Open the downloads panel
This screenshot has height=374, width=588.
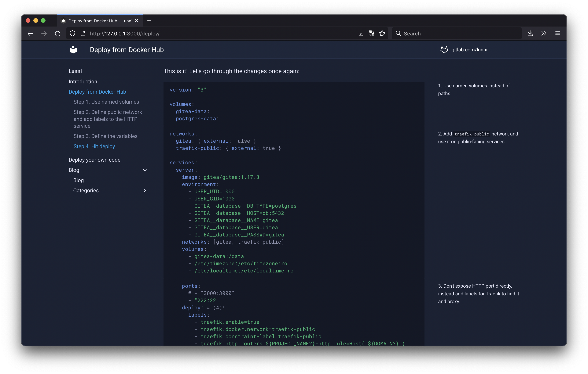(x=530, y=33)
